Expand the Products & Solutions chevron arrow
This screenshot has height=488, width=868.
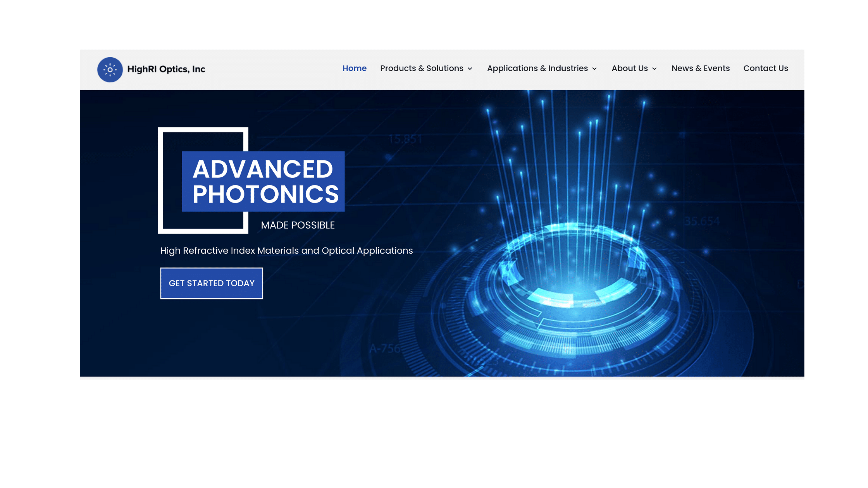(x=470, y=69)
